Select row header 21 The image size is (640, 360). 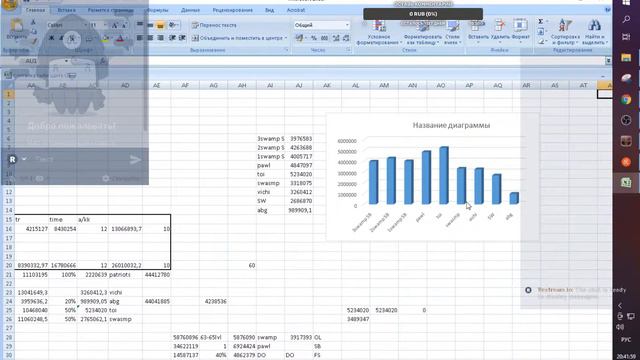coord(8,275)
